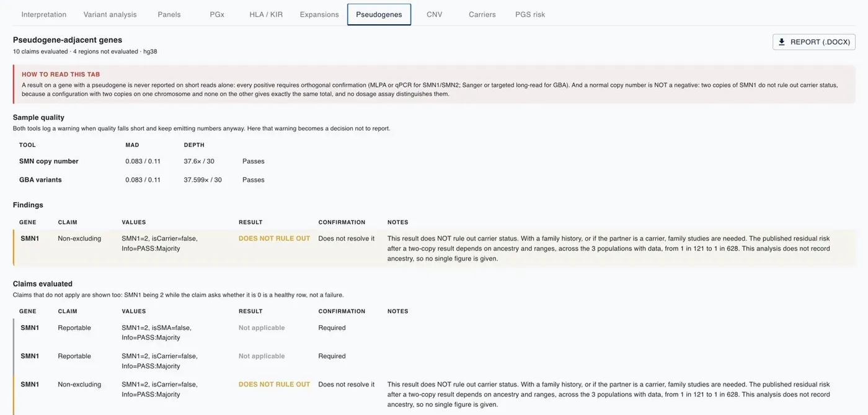This screenshot has height=415, width=868.
Task: Click DOES NOT RULE OUT result in Findings
Action: 274,238
